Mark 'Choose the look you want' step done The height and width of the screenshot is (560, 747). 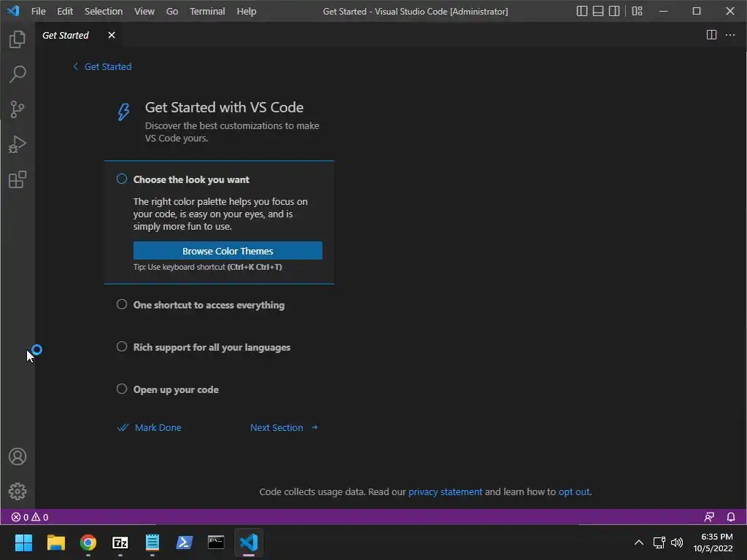point(122,179)
